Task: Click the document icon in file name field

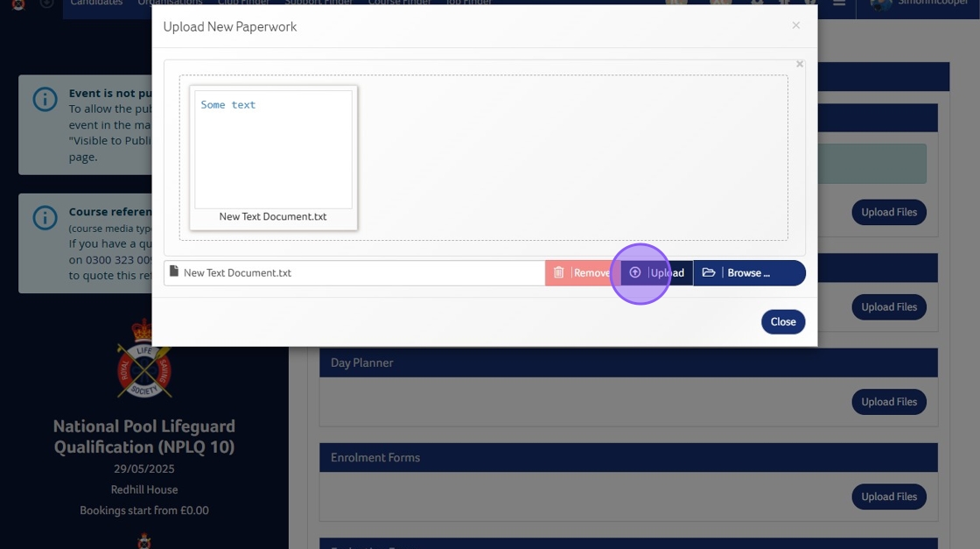Action: 174,271
